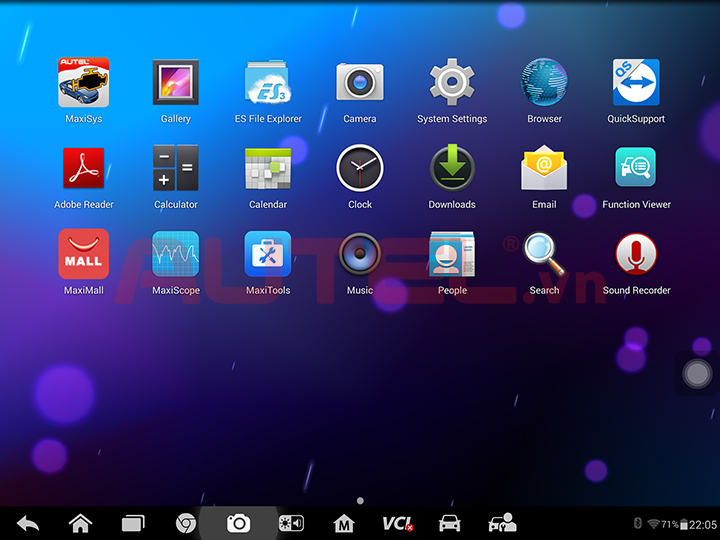Launch Sound Recorder
This screenshot has width=720, height=540.
pos(636,254)
